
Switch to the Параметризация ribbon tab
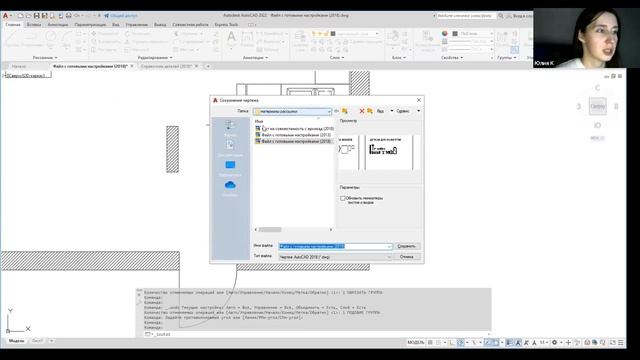tap(90, 24)
